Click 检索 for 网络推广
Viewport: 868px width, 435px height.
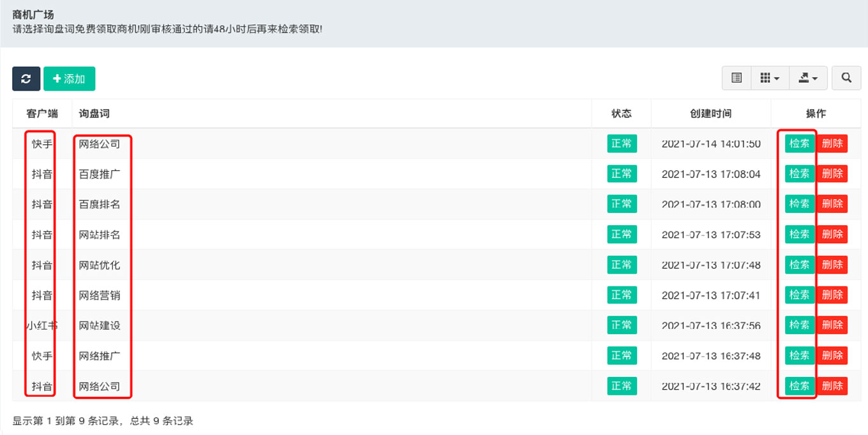800,355
